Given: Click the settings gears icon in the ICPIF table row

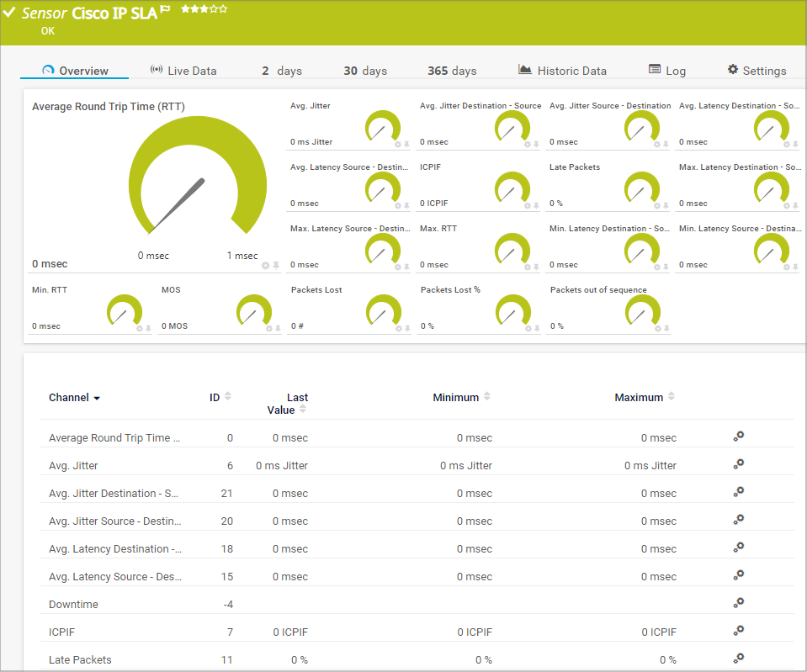Looking at the screenshot, I should [738, 631].
